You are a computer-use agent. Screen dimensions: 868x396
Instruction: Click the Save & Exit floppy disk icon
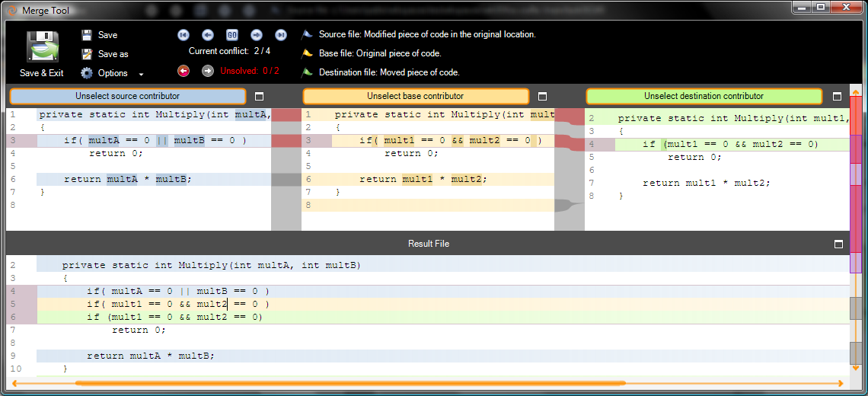click(42, 46)
